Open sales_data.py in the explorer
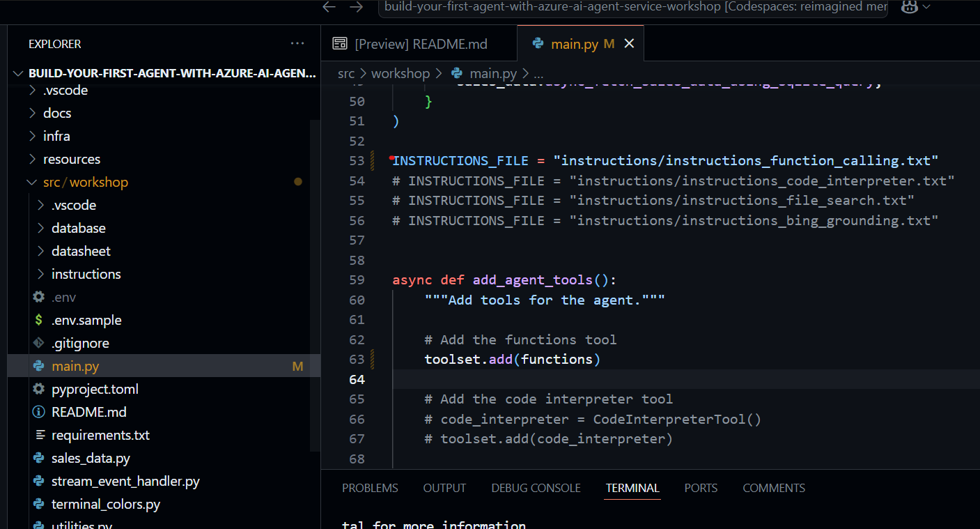Viewport: 980px width, 529px height. coord(91,458)
